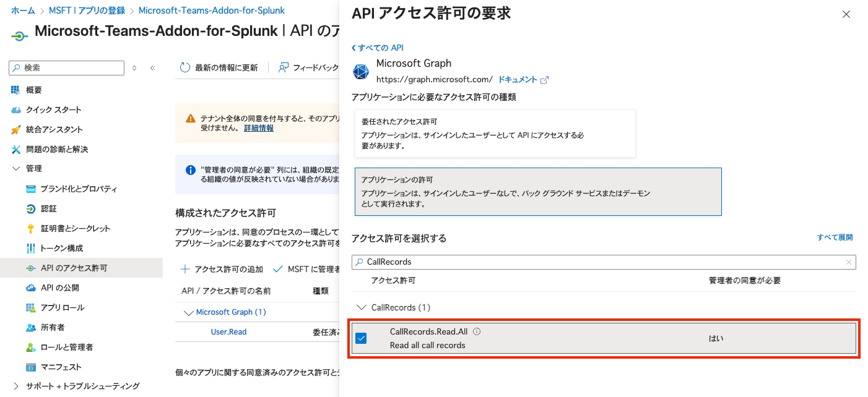868x397 pixels.
Task: Click すべて展開 to expand all
Action: (835, 237)
